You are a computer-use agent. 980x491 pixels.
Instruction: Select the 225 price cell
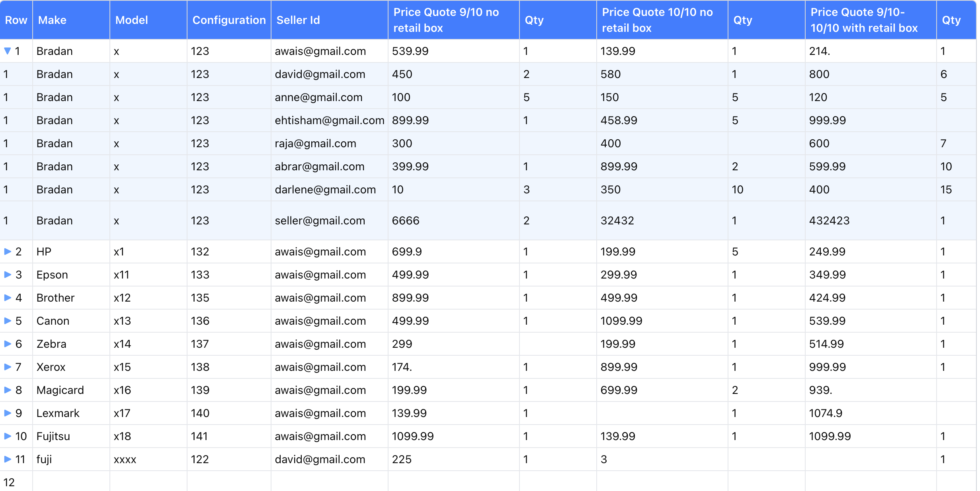(x=454, y=459)
